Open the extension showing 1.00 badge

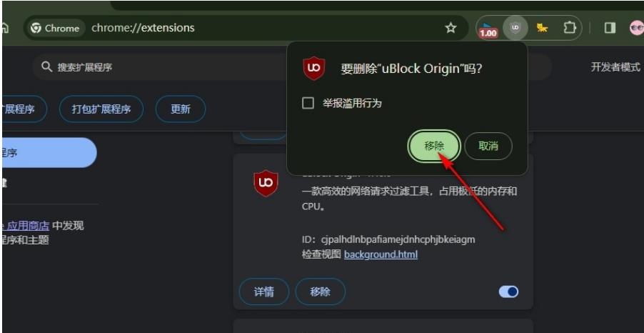[488, 29]
